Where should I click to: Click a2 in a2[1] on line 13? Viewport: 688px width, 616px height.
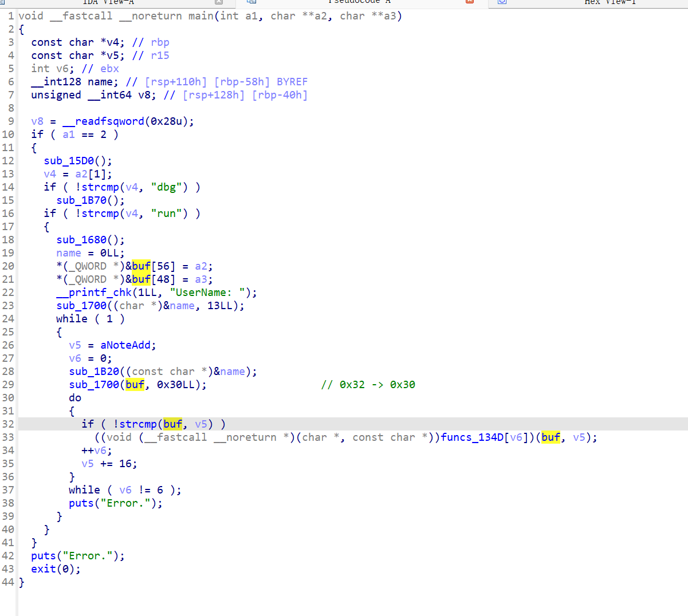(81, 174)
